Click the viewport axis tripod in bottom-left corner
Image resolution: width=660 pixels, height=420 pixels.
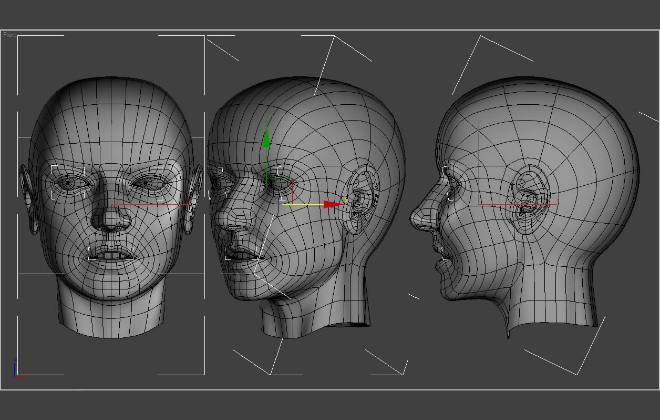pos(20,369)
